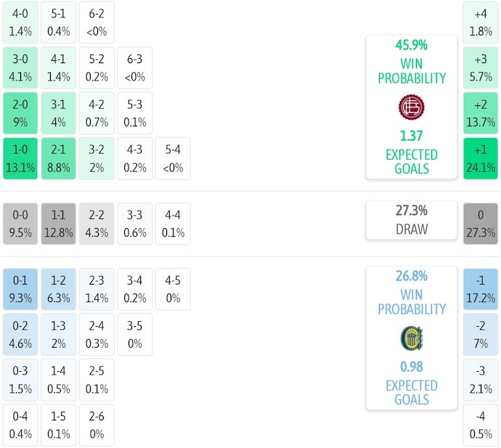This screenshot has width=501, height=448.
Task: Click the 4-0 scoreline tile
Action: click(21, 23)
